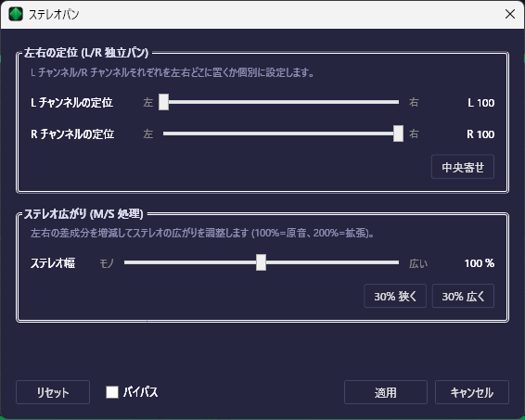Click the リセット button
525x420 pixels.
point(53,392)
